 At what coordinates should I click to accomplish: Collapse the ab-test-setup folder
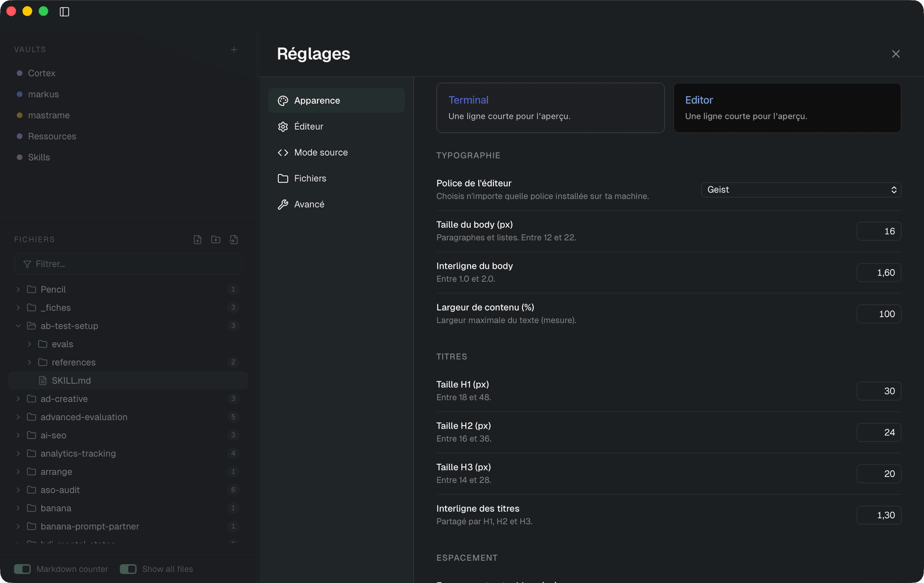tap(18, 326)
